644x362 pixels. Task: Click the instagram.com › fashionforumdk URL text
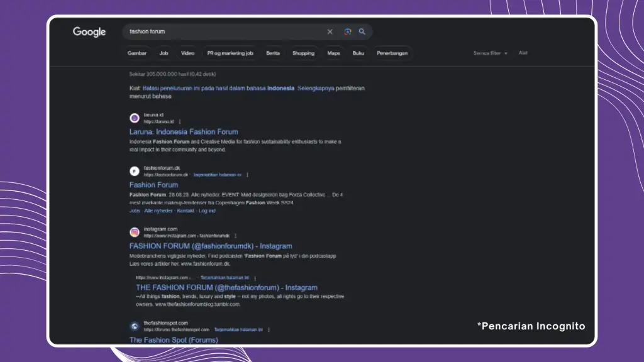[x=186, y=236]
